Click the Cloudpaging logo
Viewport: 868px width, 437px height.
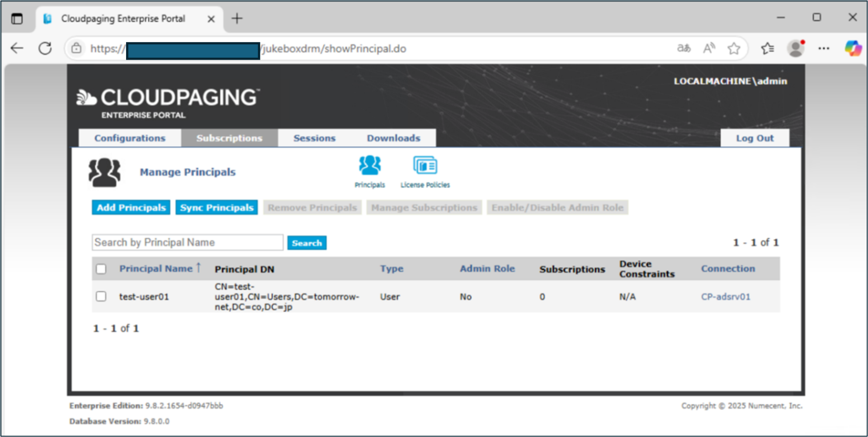(168, 103)
